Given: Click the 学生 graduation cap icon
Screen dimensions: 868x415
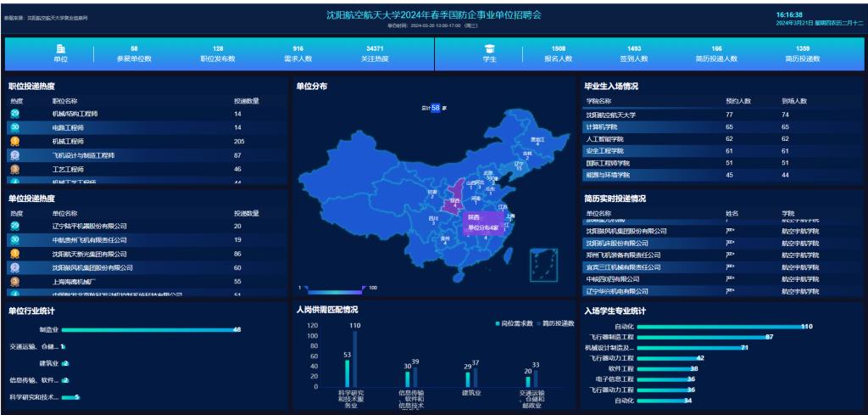Looking at the screenshot, I should pyautogui.click(x=489, y=48).
